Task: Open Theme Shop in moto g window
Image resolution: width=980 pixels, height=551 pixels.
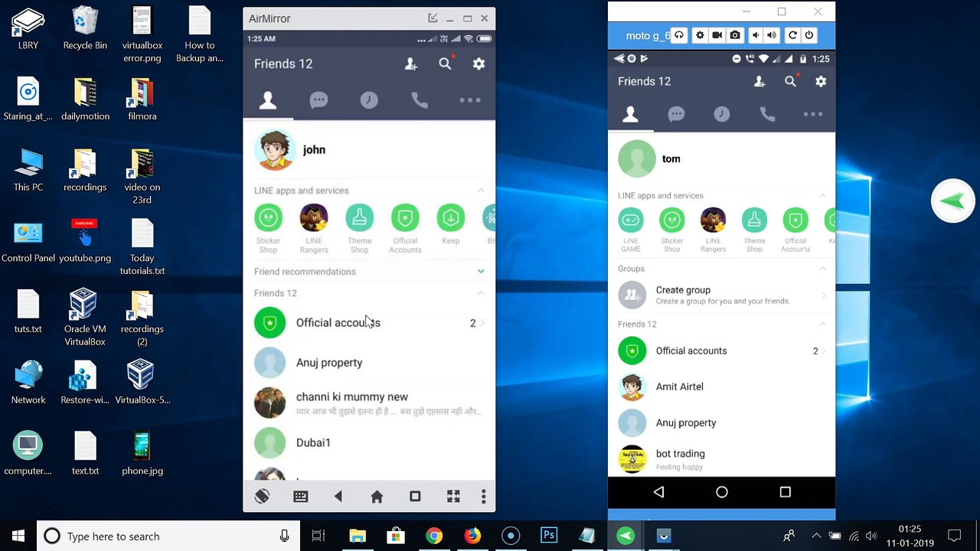Action: coord(754,230)
